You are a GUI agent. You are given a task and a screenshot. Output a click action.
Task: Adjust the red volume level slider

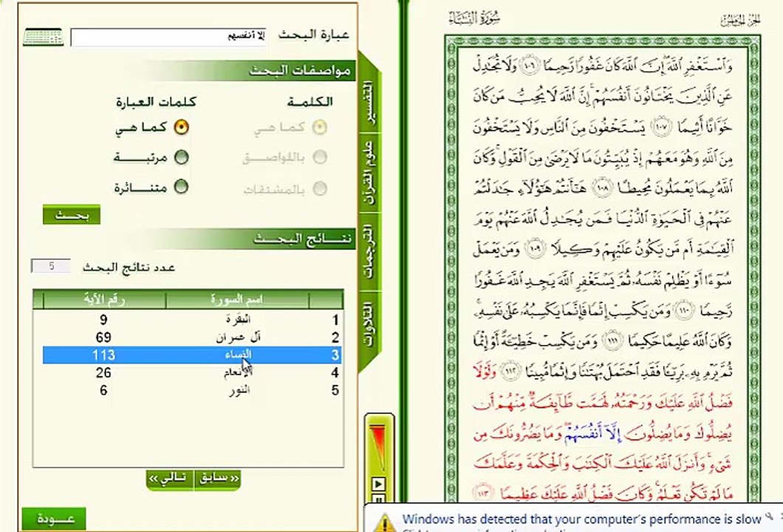378,447
